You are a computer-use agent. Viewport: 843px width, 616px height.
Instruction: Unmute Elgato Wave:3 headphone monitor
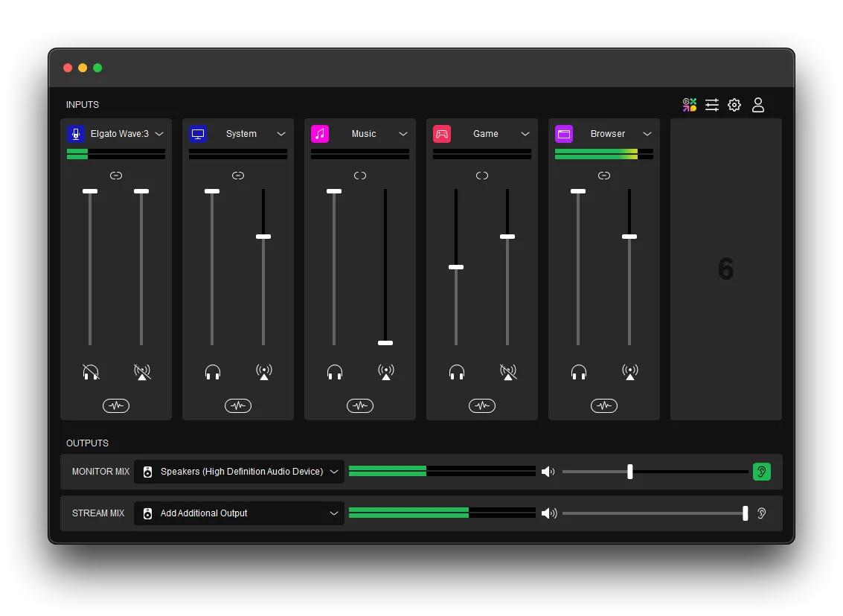91,372
